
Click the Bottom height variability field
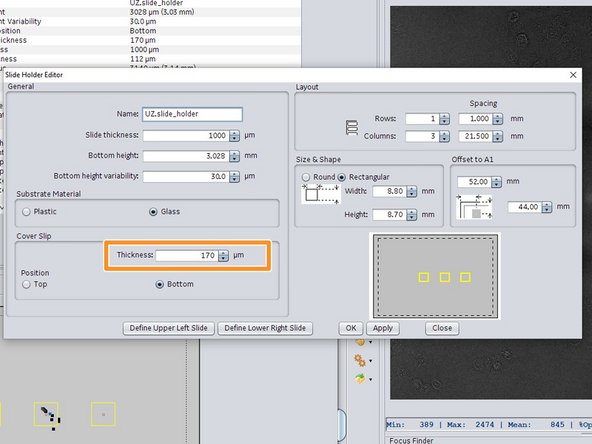(x=186, y=176)
